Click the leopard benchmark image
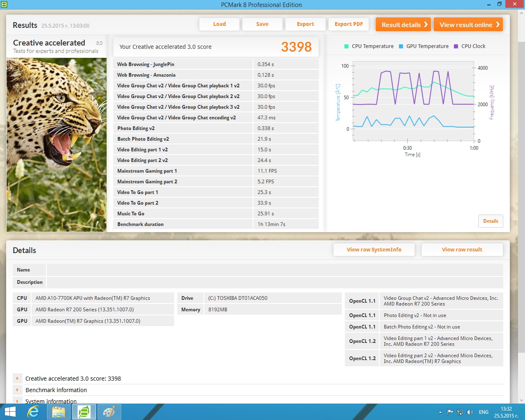This screenshot has width=525, height=420. (57, 145)
